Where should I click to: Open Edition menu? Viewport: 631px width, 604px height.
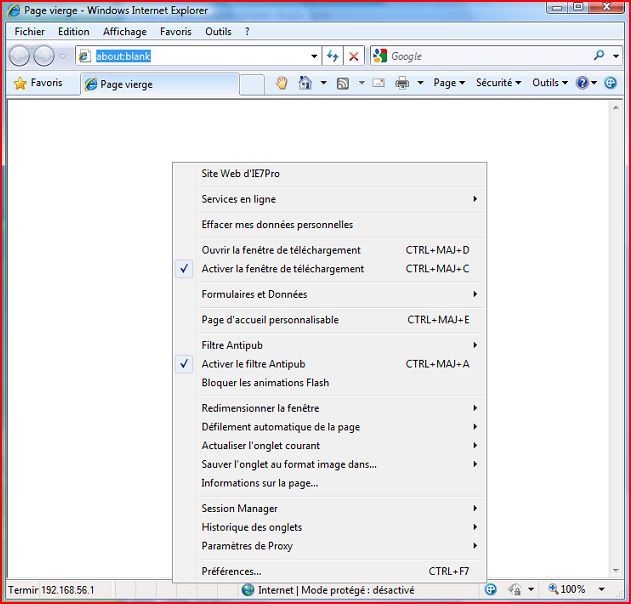[x=74, y=31]
